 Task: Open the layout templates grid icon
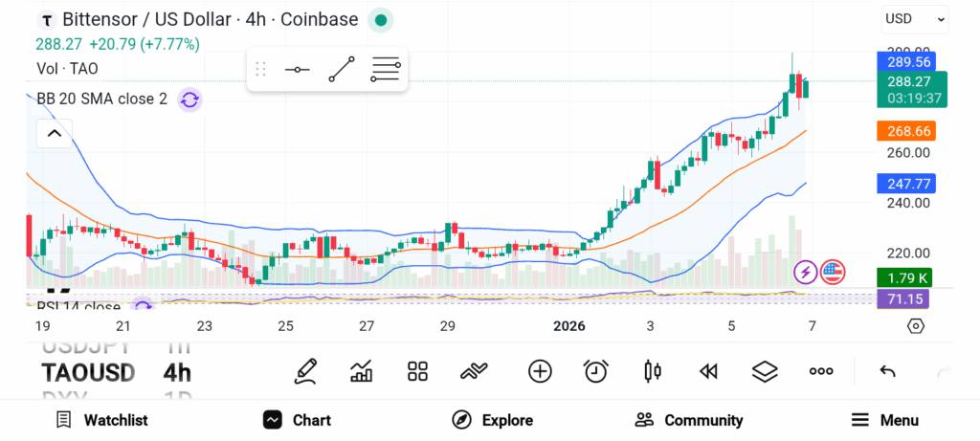417,371
